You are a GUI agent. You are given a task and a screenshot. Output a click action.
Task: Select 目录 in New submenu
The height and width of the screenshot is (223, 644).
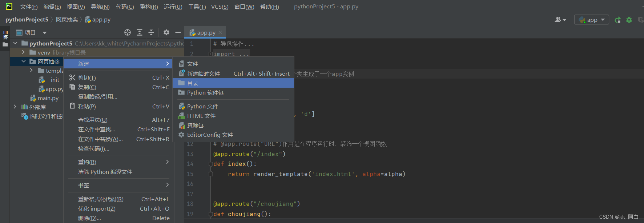[x=233, y=83]
